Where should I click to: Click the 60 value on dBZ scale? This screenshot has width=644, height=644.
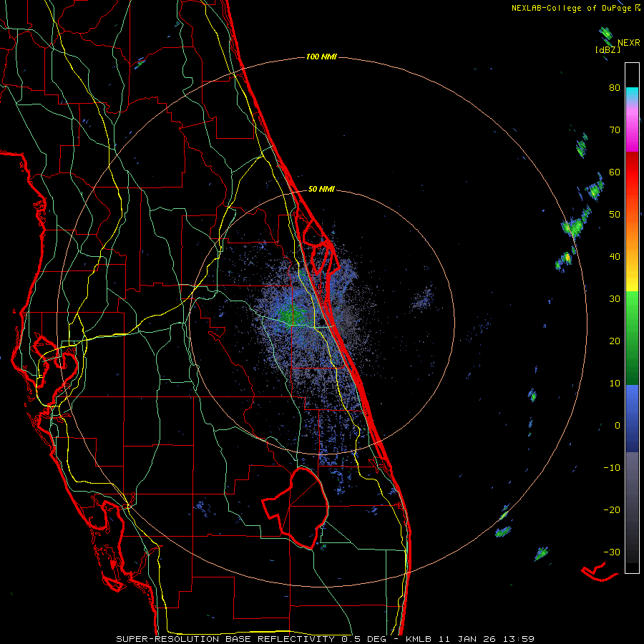tap(615, 172)
